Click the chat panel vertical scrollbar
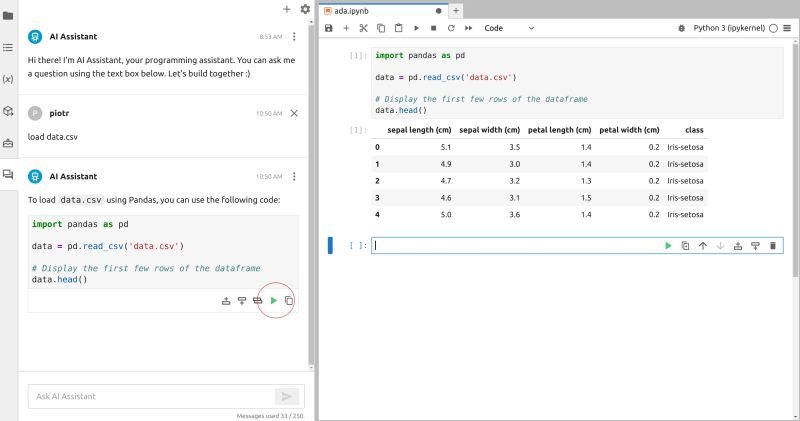 click(311, 194)
